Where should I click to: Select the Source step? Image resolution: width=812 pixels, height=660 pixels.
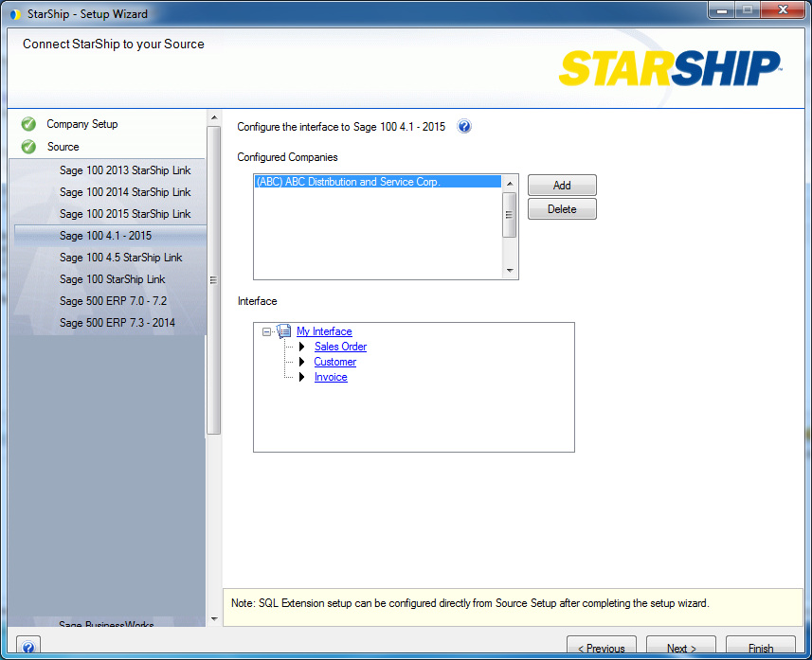[x=63, y=147]
